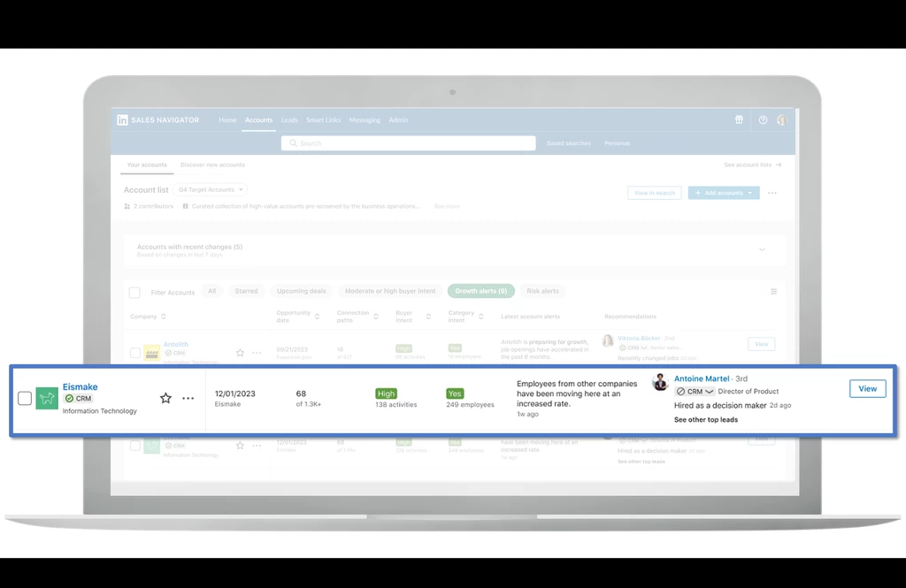Click See more in list description
Screen dimensions: 906x588
447,206
